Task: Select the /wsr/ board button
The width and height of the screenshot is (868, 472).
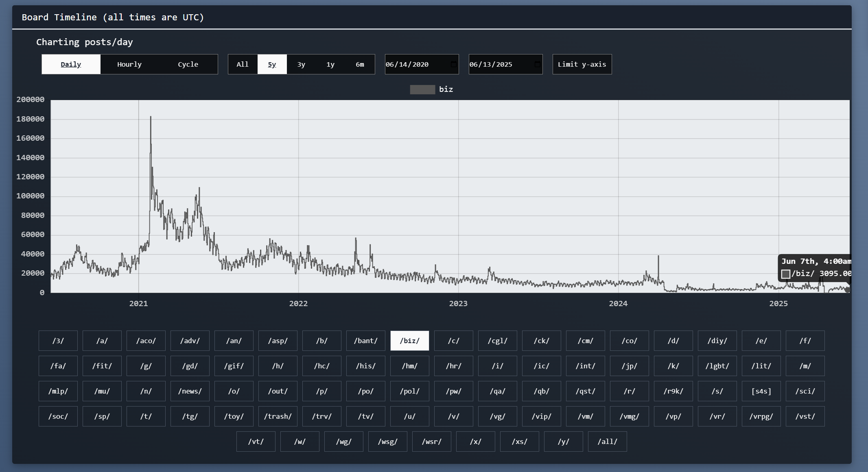Action: click(432, 442)
